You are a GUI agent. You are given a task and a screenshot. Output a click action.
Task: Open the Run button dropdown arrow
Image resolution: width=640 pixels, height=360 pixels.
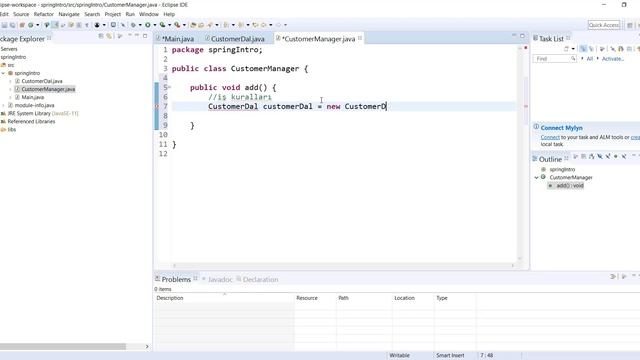point(155,25)
